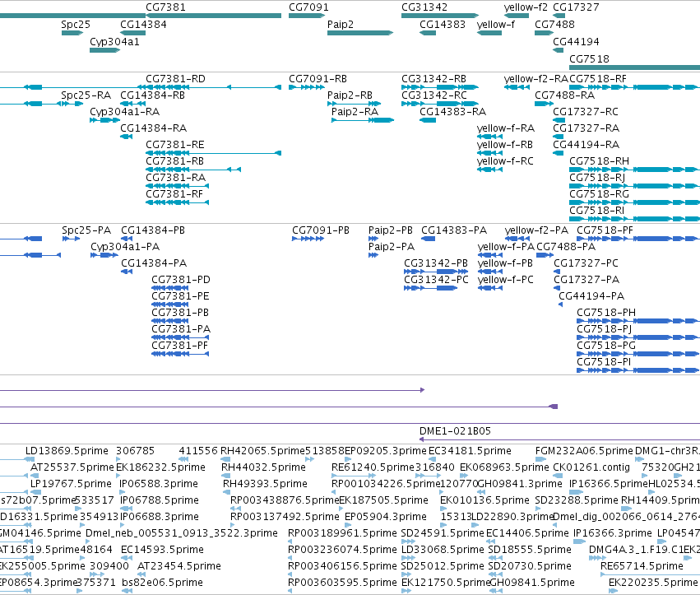Image resolution: width=700 pixels, height=595 pixels.
Task: Select protein yellow-f-PC label
Action: click(505, 280)
